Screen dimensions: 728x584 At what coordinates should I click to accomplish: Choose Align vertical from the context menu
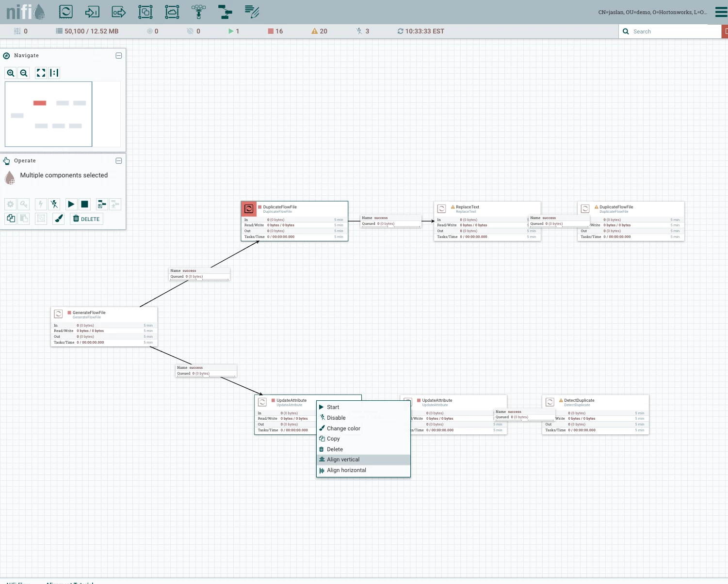point(363,459)
